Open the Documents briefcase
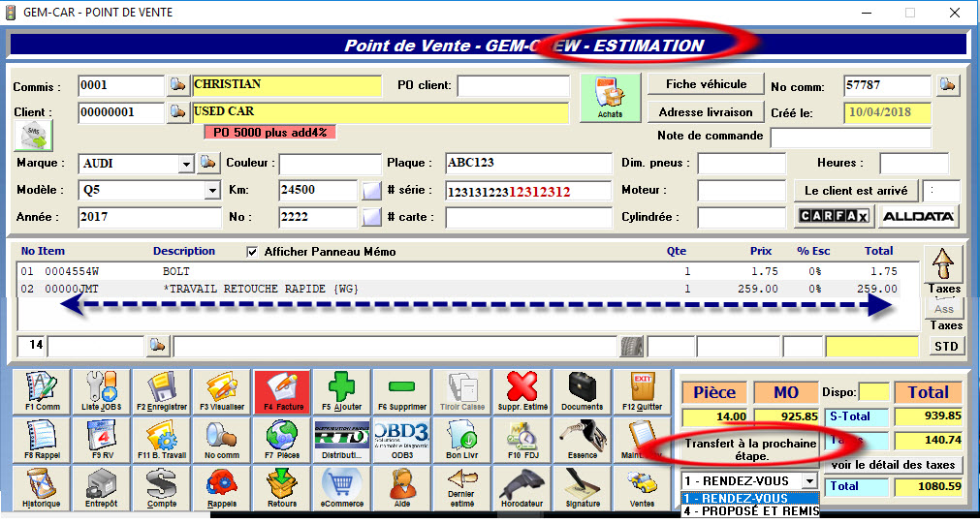 [582, 391]
